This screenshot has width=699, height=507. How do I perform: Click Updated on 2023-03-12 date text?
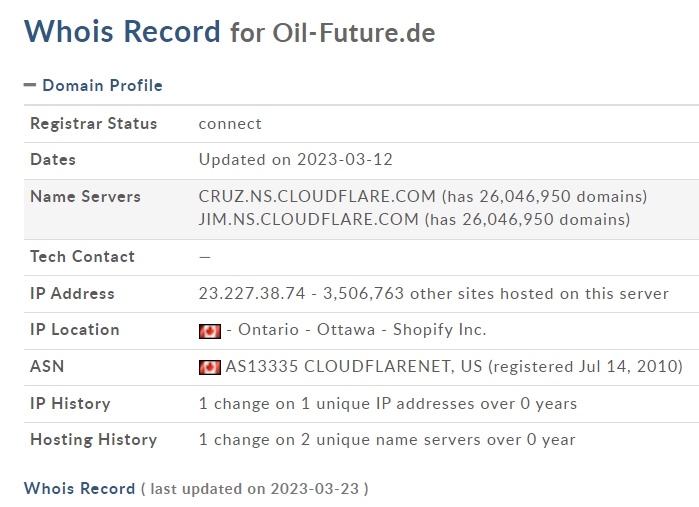point(296,160)
